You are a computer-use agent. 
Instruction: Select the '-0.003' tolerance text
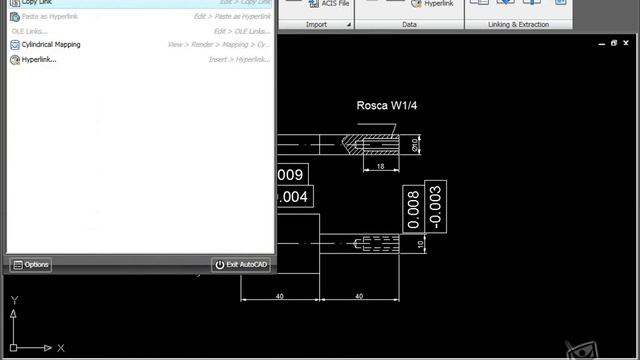436,207
